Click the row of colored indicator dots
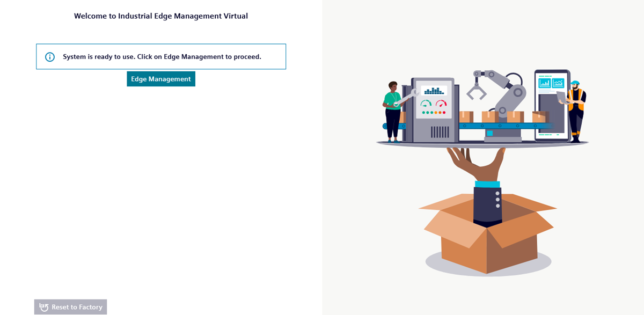Screen dimensions: 644x315 point(434,113)
